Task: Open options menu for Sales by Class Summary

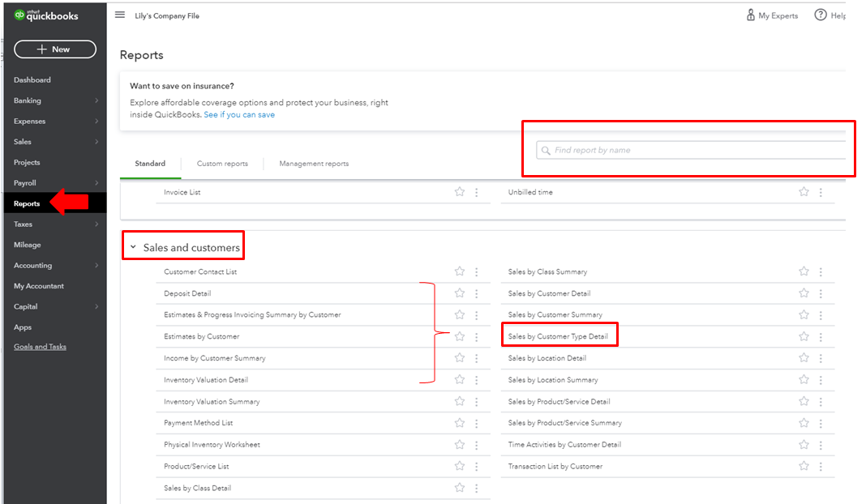Action: click(821, 271)
